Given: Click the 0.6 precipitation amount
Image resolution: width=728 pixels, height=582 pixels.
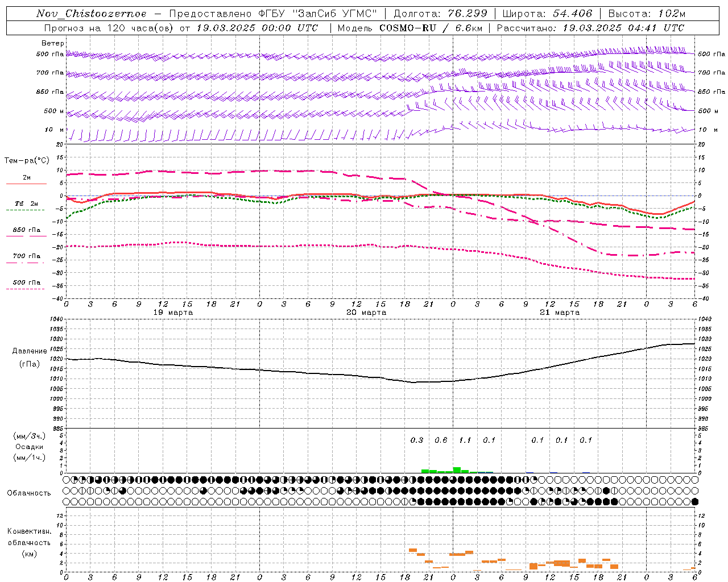Looking at the screenshot, I should coord(441,440).
